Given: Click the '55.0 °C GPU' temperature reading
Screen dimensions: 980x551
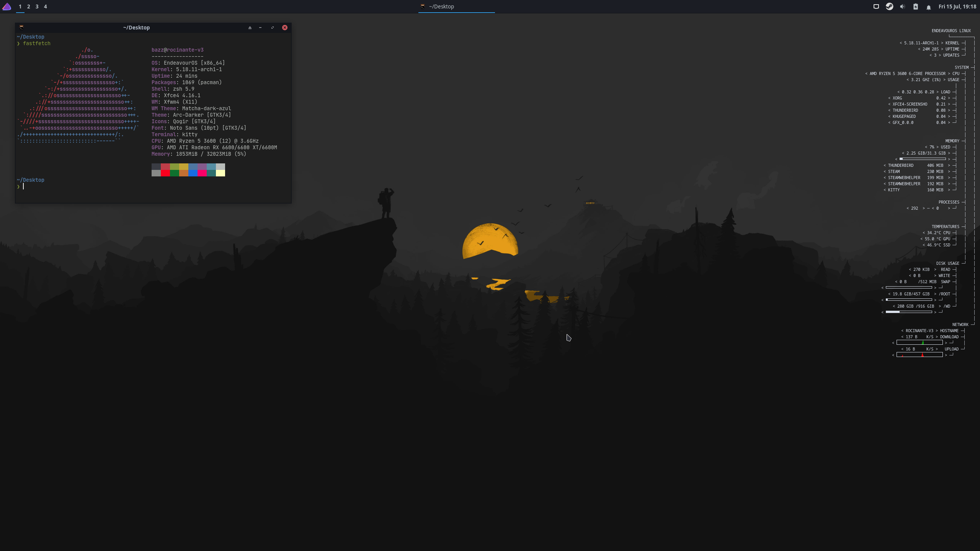Looking at the screenshot, I should click(x=935, y=239).
